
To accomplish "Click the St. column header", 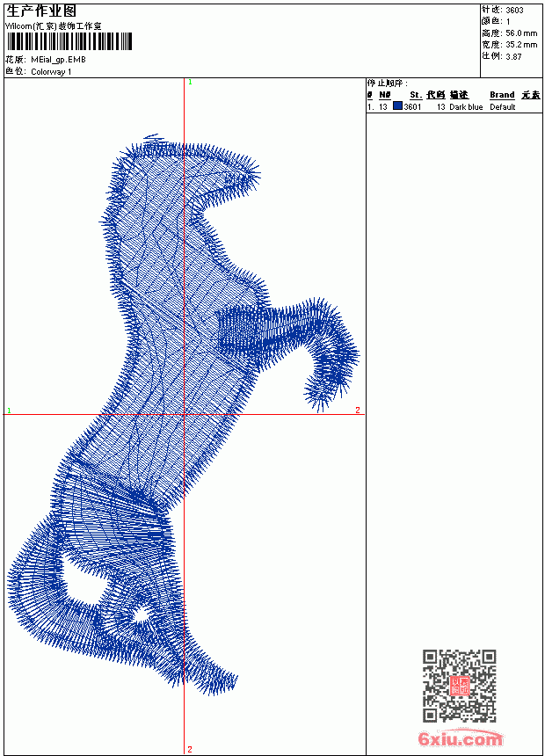I will coord(416,95).
